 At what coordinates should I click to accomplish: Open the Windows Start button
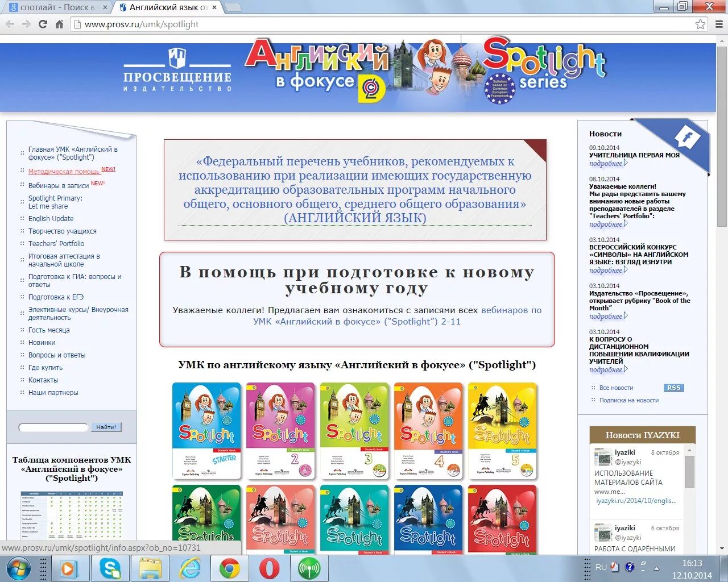coord(18,568)
